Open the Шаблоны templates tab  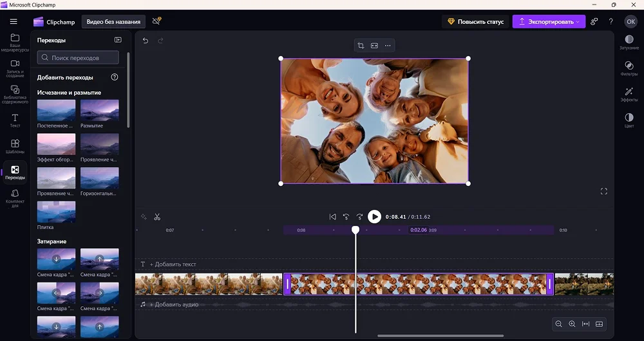click(15, 146)
